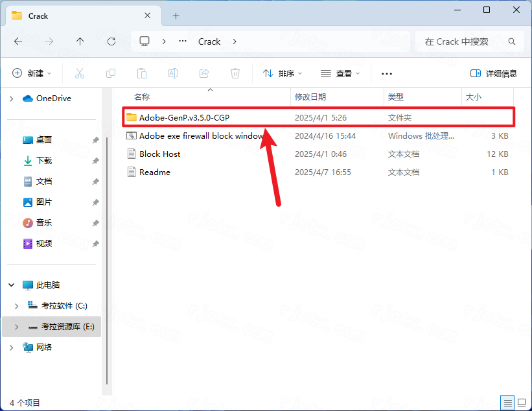Go up one folder level
Viewport: 532px width, 411px height.
click(80, 41)
